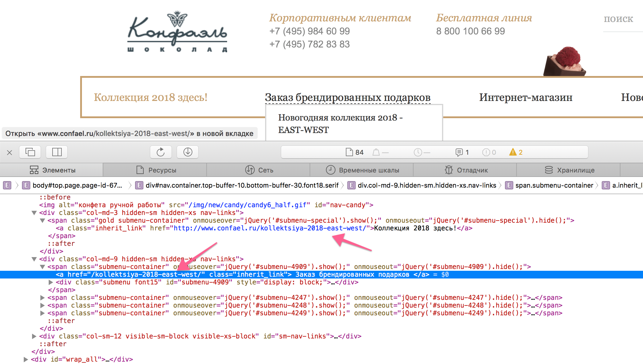Select body#top breadcrumb item
643x364 pixels.
(x=73, y=186)
